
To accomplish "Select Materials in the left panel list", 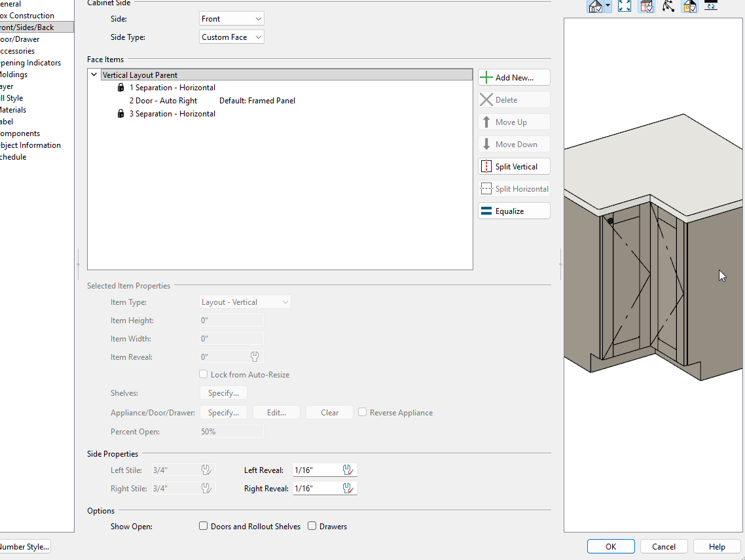I will pyautogui.click(x=13, y=110).
